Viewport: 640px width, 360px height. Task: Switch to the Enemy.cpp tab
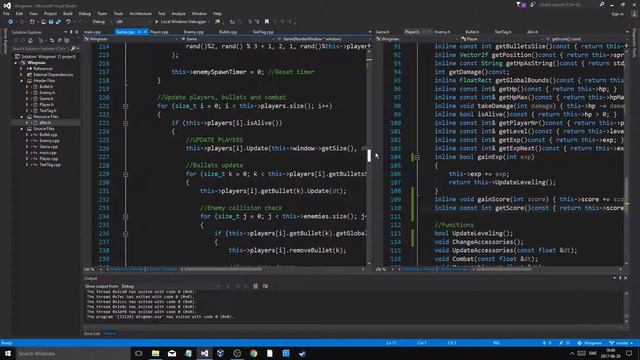193,32
